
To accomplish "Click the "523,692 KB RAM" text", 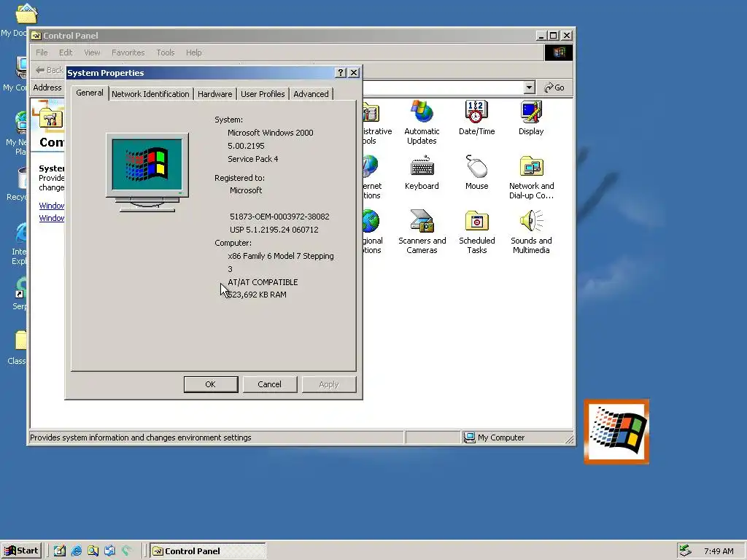I will click(257, 295).
